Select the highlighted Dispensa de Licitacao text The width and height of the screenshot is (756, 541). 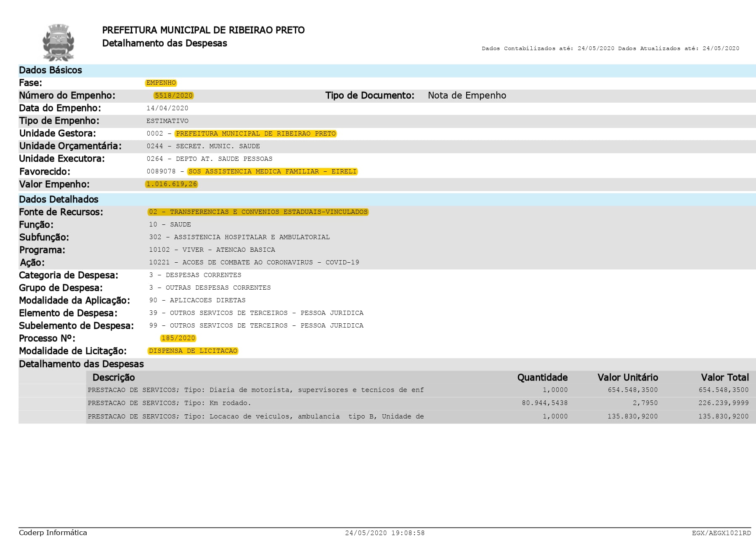(193, 351)
